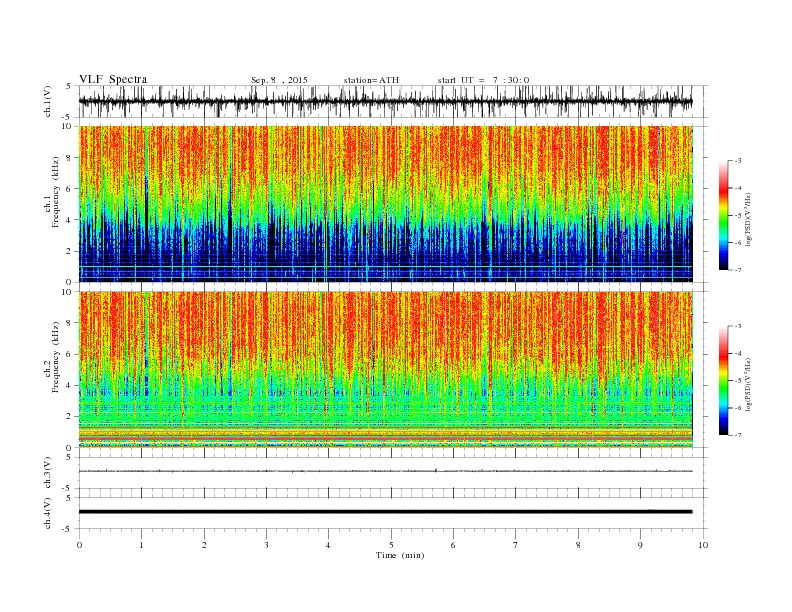Click the "10" kHz tick on ch.1 spectrogram
The height and width of the screenshot is (612, 792).
pyautogui.click(x=68, y=126)
